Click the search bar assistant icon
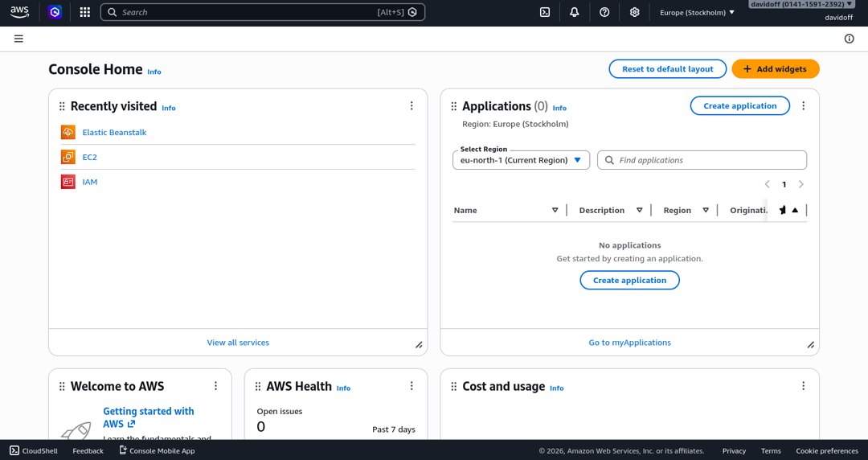 [412, 12]
